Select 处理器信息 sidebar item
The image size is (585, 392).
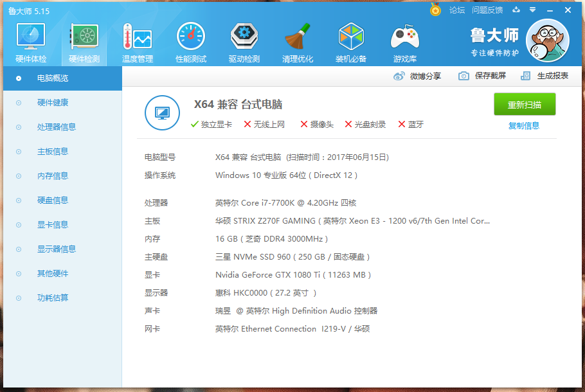(63, 127)
